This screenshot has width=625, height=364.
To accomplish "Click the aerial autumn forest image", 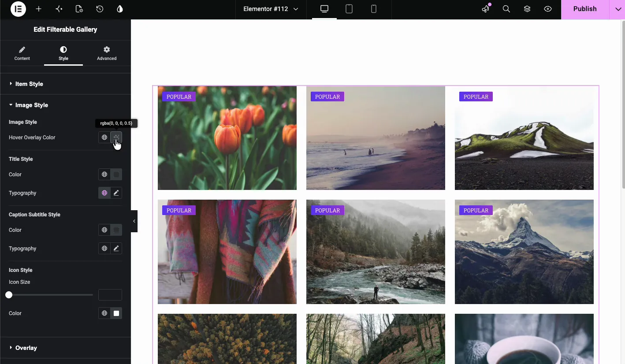I will pyautogui.click(x=227, y=339).
